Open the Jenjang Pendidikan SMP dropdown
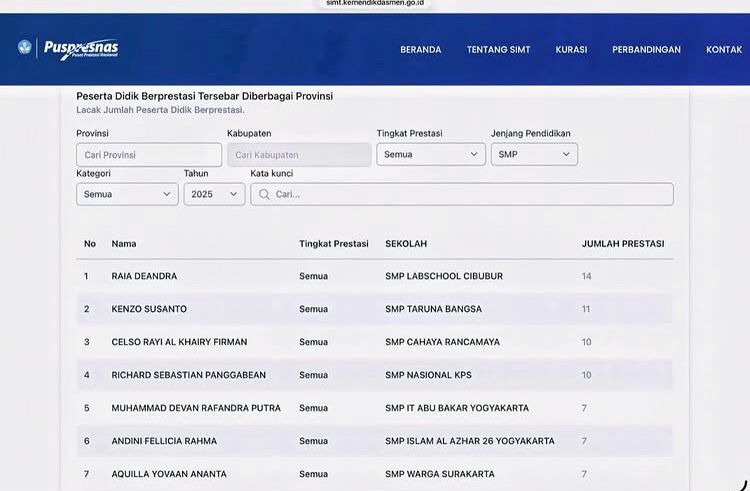 tap(533, 155)
